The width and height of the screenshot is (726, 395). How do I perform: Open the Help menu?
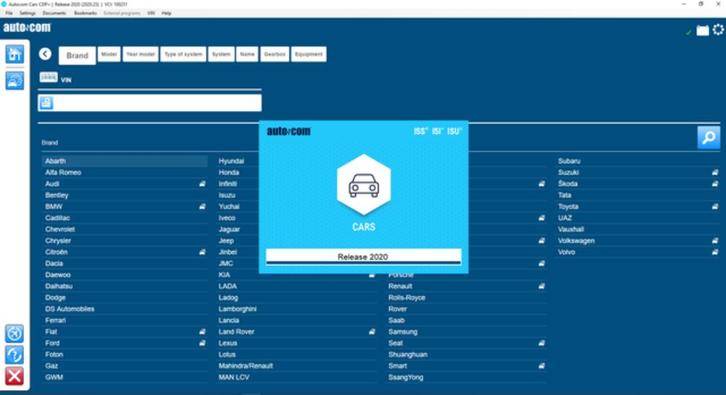coord(166,13)
